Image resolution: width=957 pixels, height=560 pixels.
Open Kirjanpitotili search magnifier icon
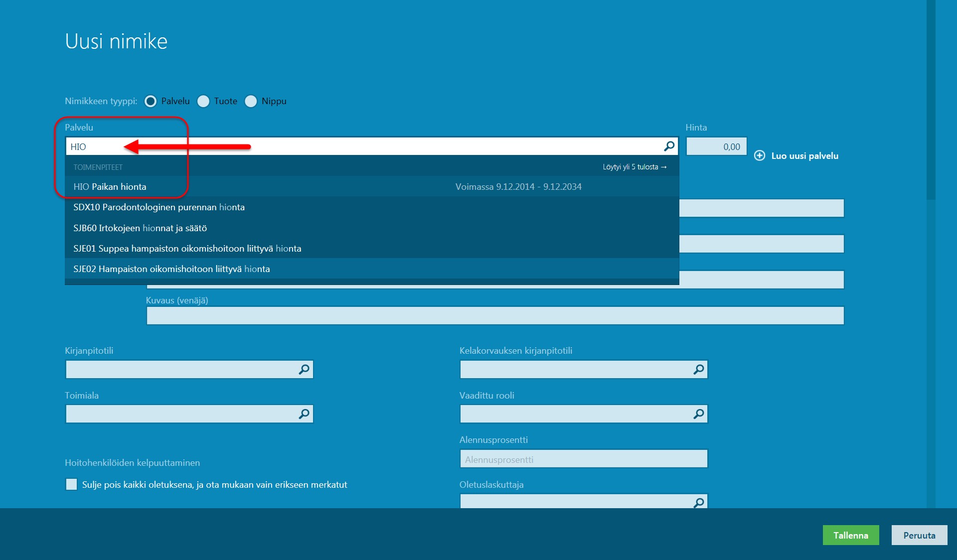pyautogui.click(x=304, y=369)
